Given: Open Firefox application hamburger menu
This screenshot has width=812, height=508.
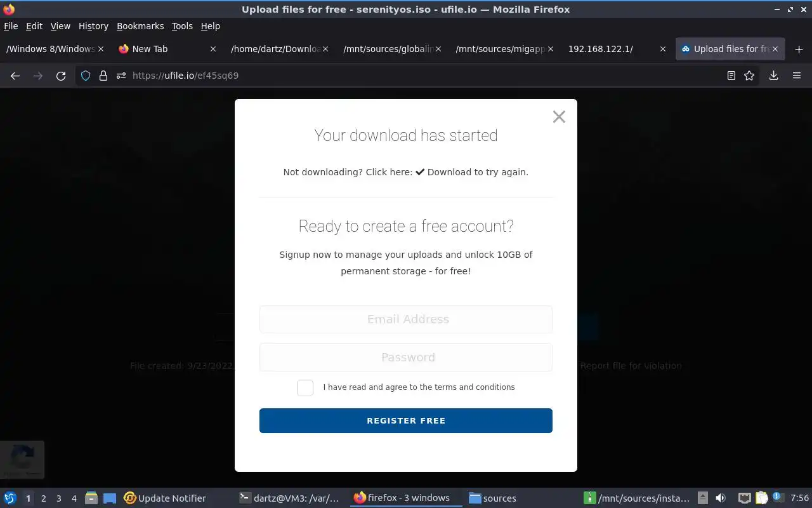Looking at the screenshot, I should tap(797, 76).
